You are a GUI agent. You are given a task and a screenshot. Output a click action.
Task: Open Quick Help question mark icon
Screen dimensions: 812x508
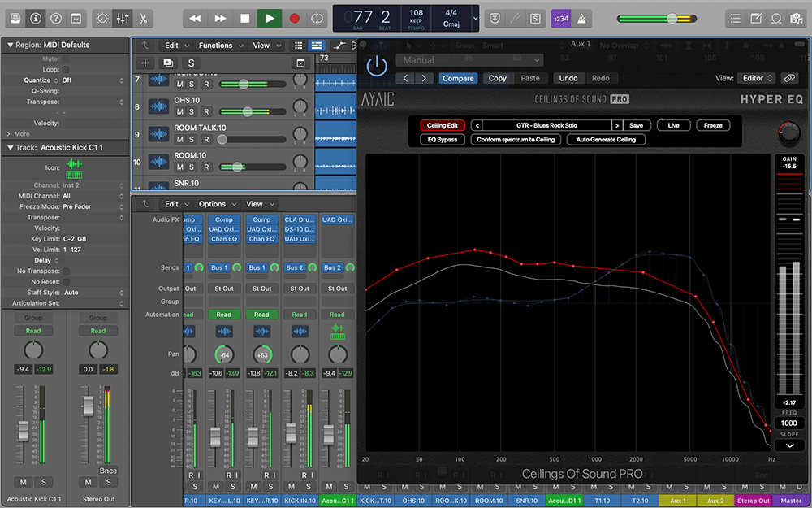[56, 19]
